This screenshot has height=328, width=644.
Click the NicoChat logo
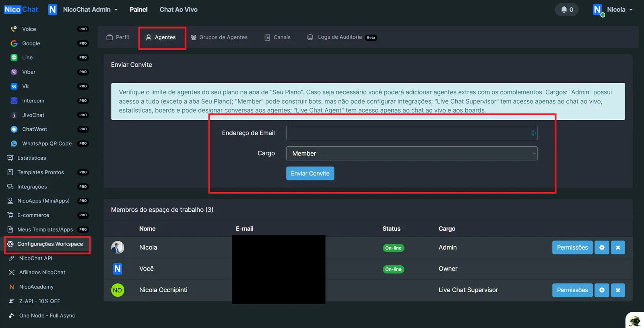pos(21,10)
